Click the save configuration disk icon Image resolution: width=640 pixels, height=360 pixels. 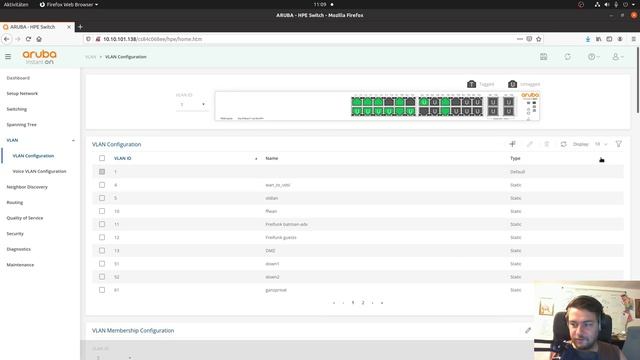544,57
